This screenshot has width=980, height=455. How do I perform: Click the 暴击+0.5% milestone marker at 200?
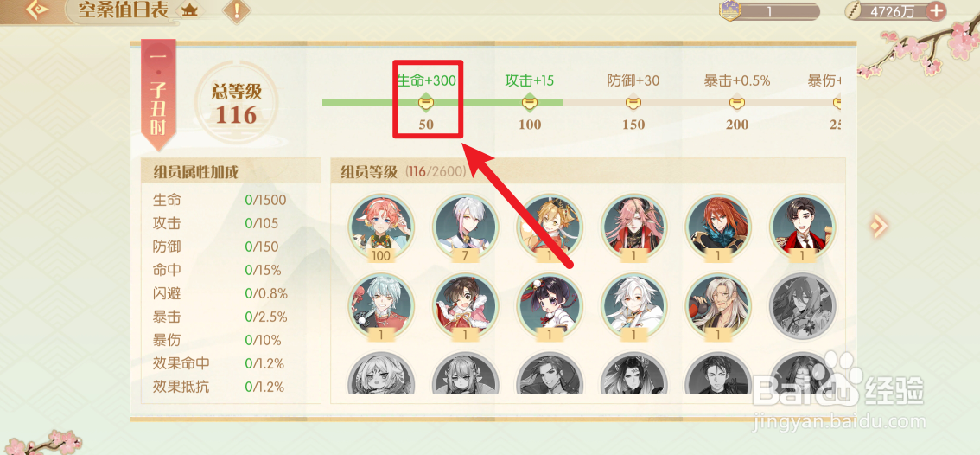[737, 102]
